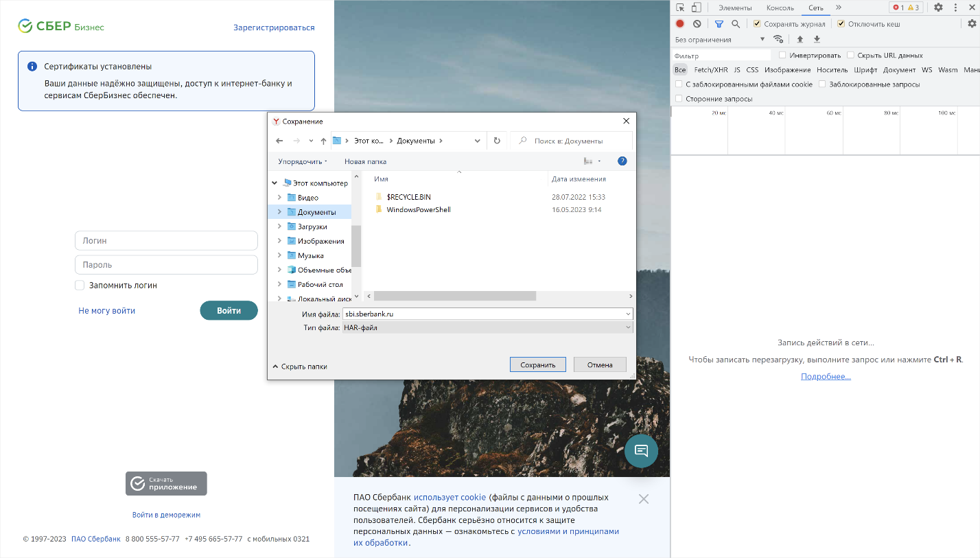
Task: Go up one folder level in dialog
Action: pos(323,141)
